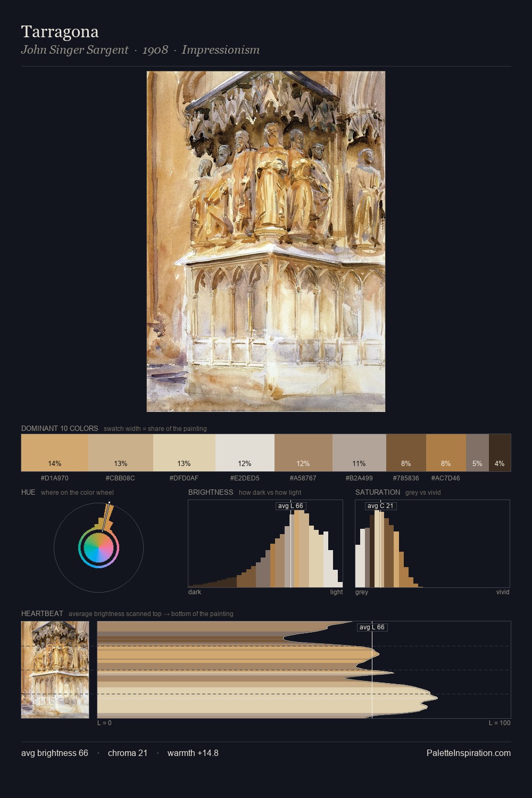532x798 pixels.
Task: Select the second 8% swatch #AC7D46
Action: (446, 453)
